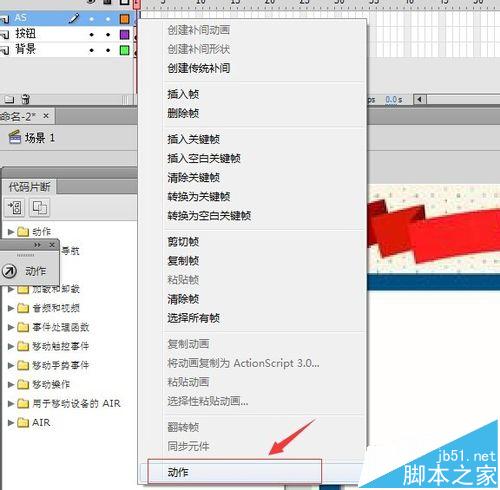Click the 场景 1 breadcrumb label
500x490 pixels.
click(x=40, y=138)
